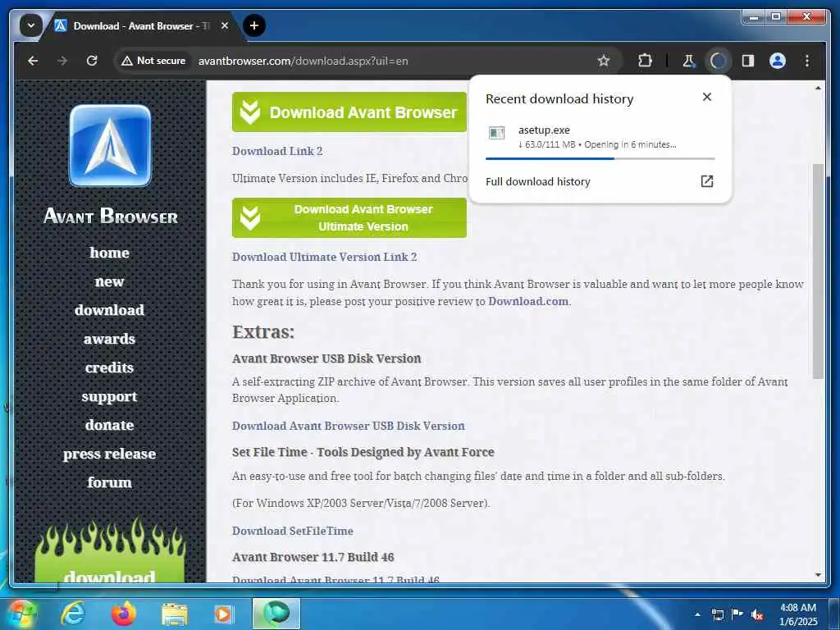840x630 pixels.
Task: Open the profile avatar menu
Action: click(778, 61)
